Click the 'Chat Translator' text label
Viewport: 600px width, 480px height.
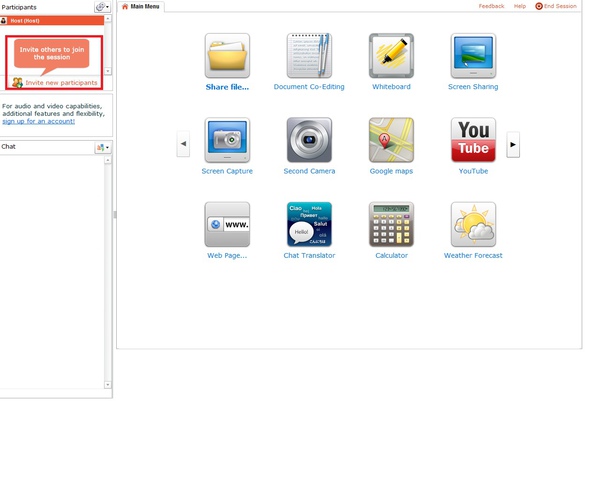pyautogui.click(x=309, y=255)
